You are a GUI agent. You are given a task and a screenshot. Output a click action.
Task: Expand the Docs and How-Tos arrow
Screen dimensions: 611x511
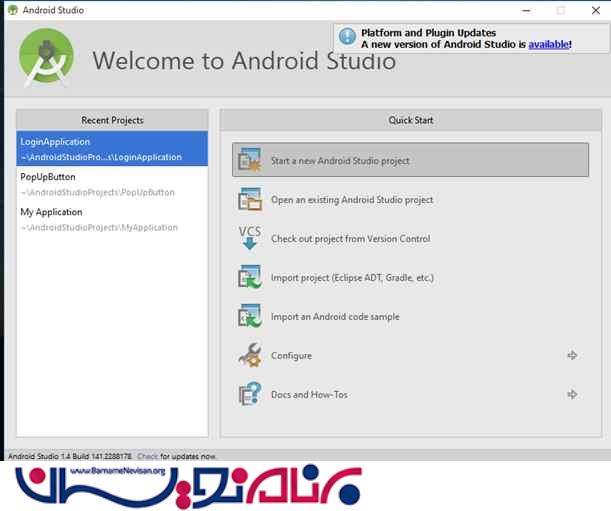click(572, 394)
